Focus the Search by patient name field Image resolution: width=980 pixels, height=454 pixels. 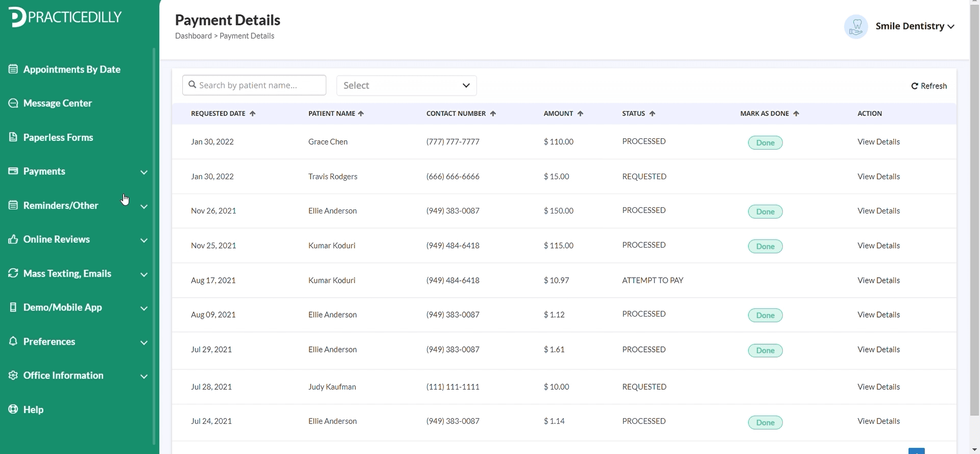[254, 85]
